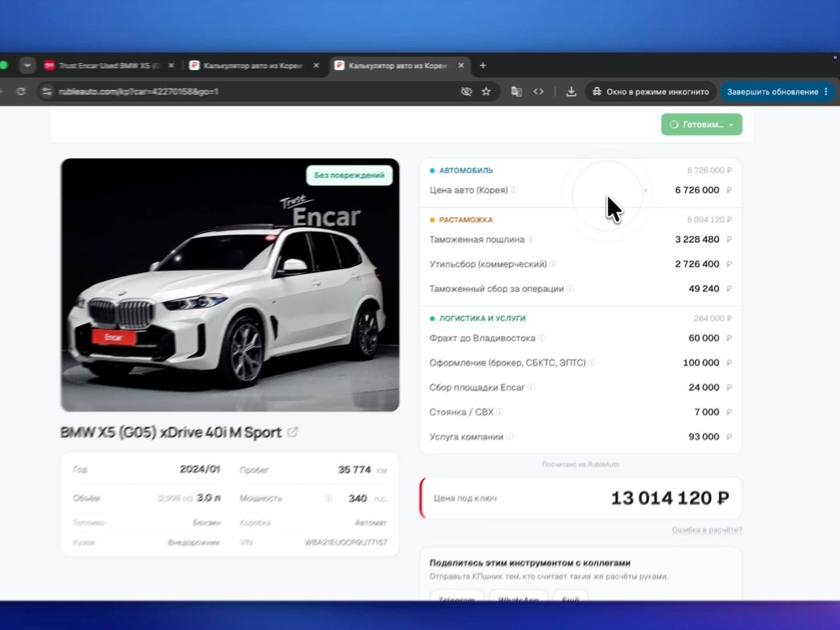Open external link icon beside BMW X5 title
The height and width of the screenshot is (630, 840).
[x=293, y=432]
